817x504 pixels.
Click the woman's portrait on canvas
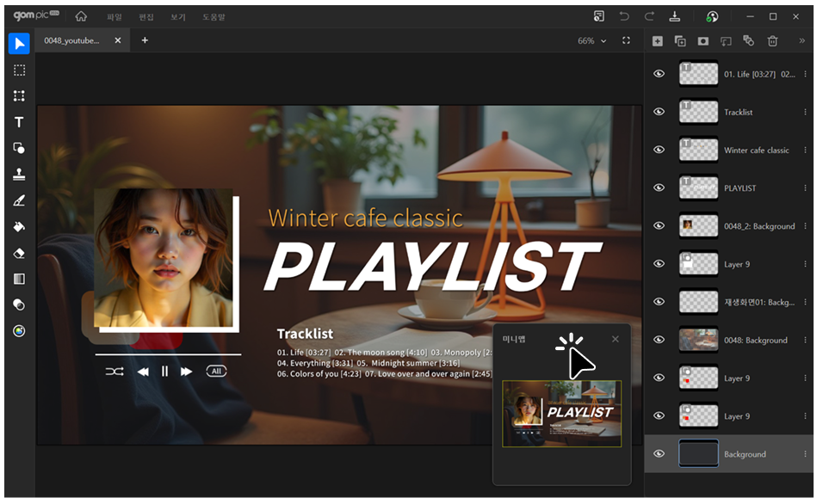pyautogui.click(x=164, y=258)
